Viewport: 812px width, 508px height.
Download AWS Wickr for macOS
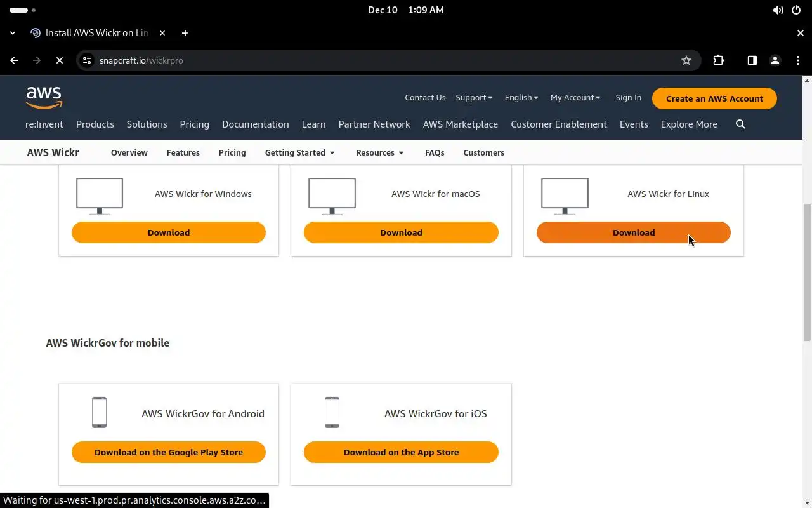[x=401, y=232]
